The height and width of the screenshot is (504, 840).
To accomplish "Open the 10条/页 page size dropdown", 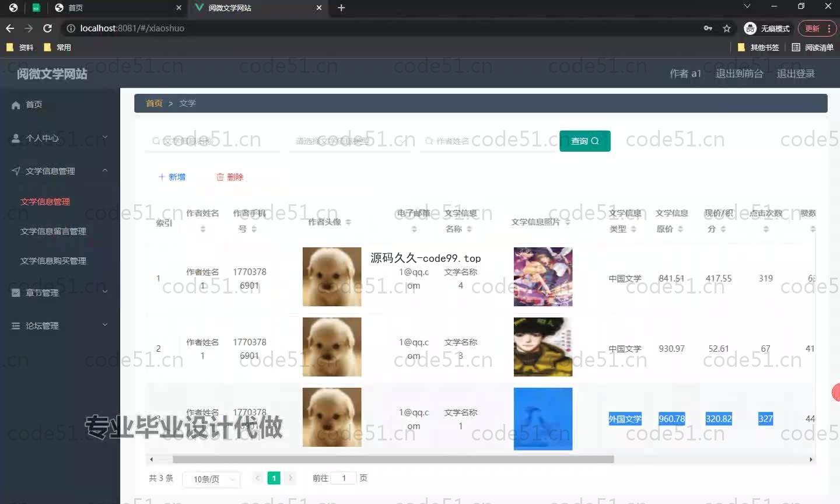I will coord(211,479).
